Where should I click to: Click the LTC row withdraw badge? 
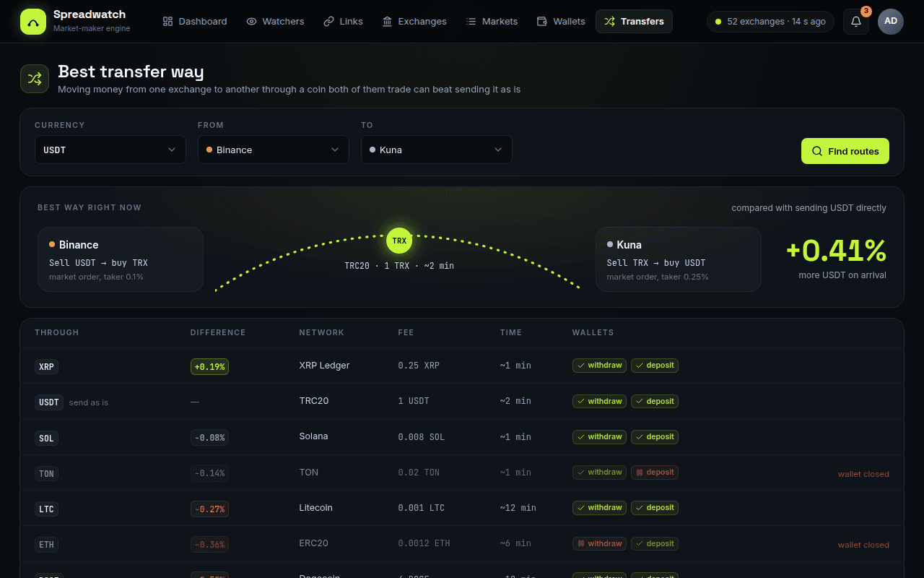click(x=600, y=507)
